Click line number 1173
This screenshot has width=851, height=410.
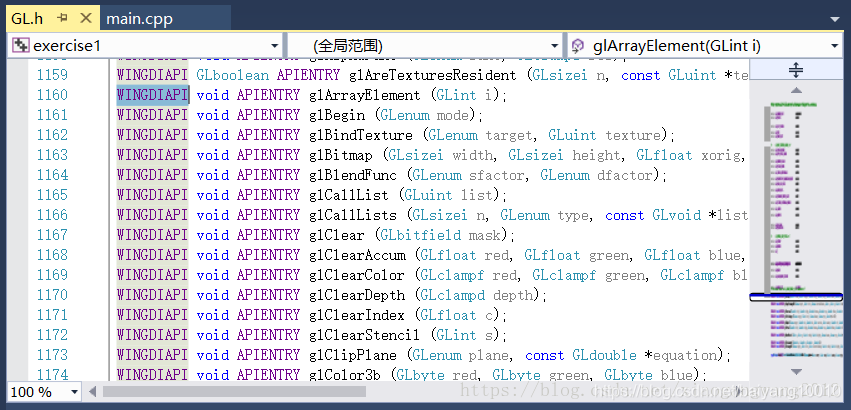pyautogui.click(x=52, y=355)
